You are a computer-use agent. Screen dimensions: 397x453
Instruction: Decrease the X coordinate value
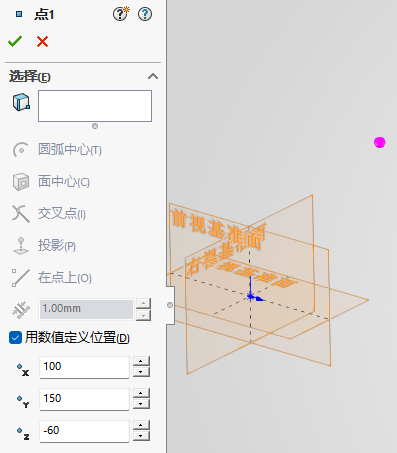(141, 372)
